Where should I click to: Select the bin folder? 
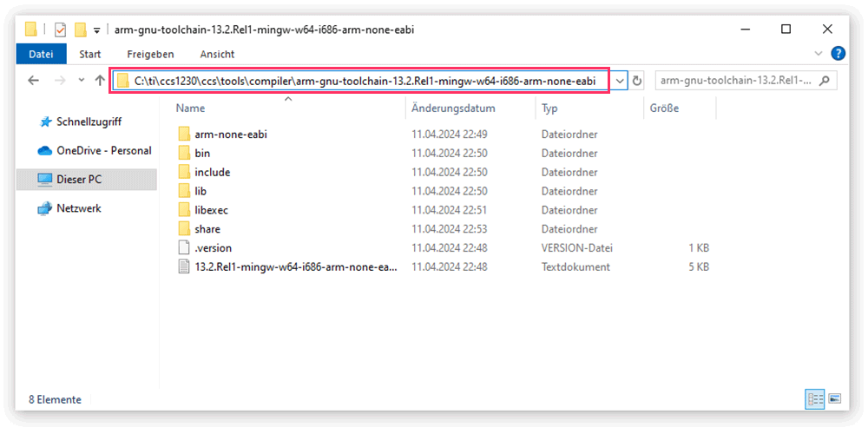[202, 154]
